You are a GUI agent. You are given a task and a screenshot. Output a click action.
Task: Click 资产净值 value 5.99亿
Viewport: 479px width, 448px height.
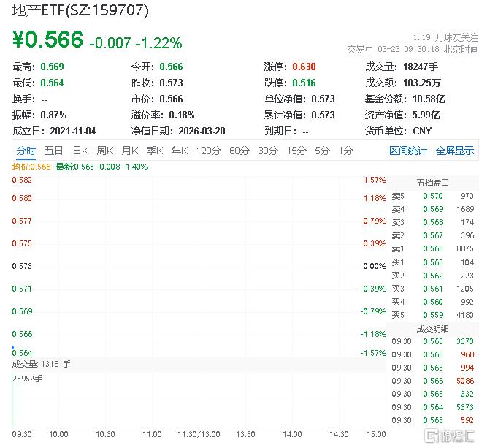426,115
